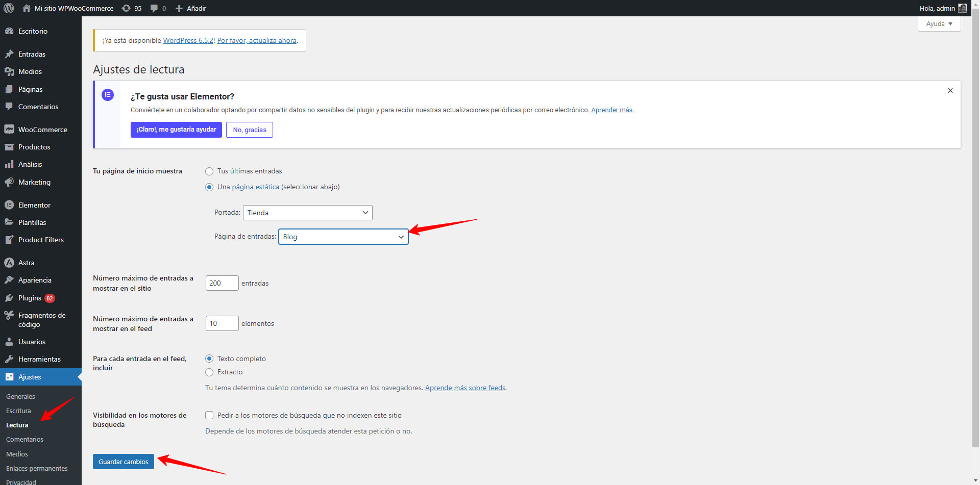Click the Plugins plug icon
Screen dimensions: 980x485
pos(9,298)
